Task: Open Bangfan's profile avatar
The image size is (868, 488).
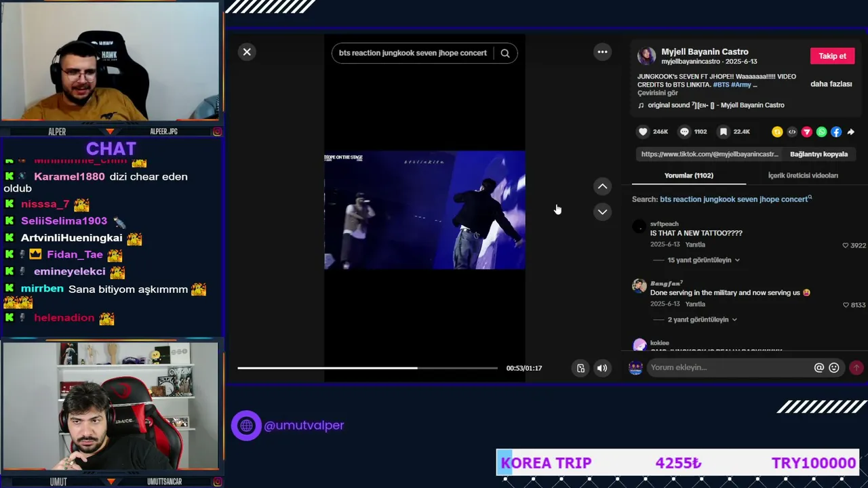Action: pyautogui.click(x=639, y=286)
